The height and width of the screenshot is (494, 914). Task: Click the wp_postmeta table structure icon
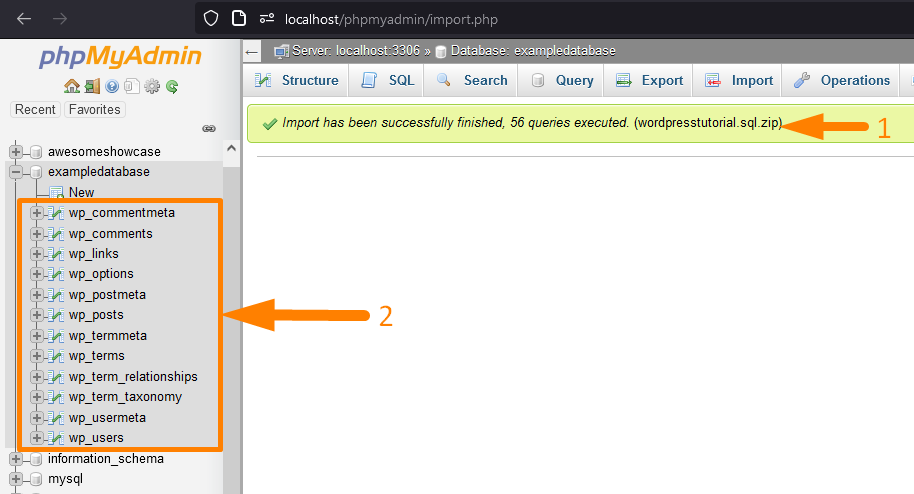pyautogui.click(x=57, y=295)
